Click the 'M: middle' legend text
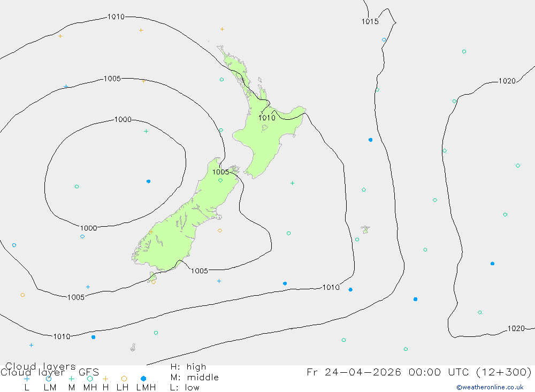Image resolution: width=535 pixels, height=392 pixels. click(x=195, y=378)
